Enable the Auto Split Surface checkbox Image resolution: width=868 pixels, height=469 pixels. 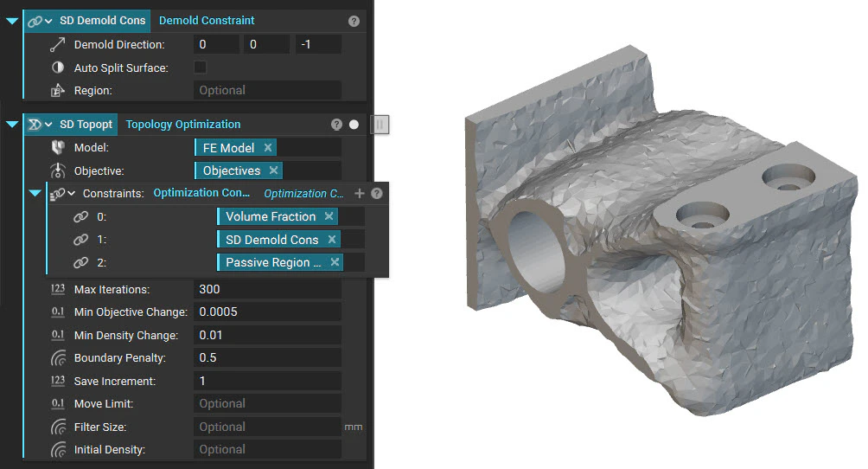click(x=200, y=67)
